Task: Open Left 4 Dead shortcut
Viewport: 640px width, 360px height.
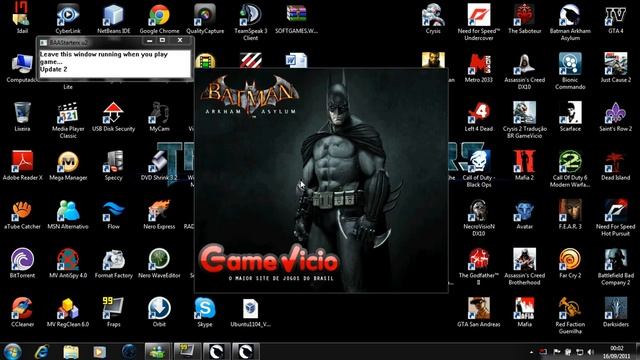Action: (x=479, y=114)
